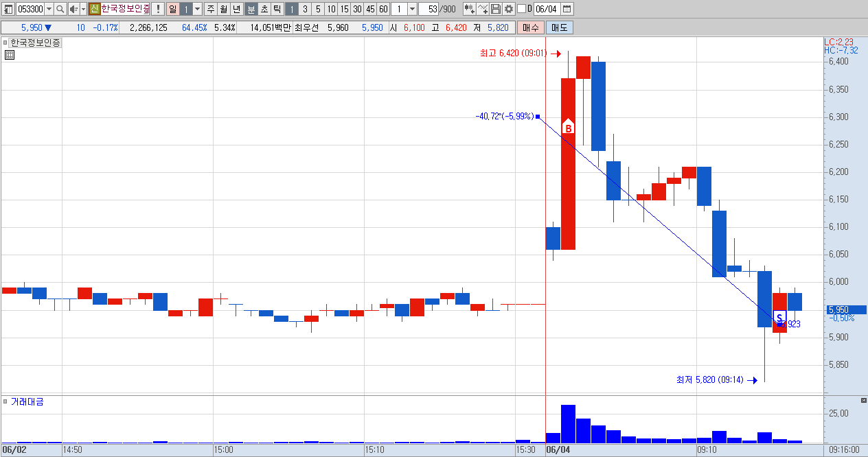The image size is (868, 457).
Task: Click the green 신 badge icon
Action: 95,9
